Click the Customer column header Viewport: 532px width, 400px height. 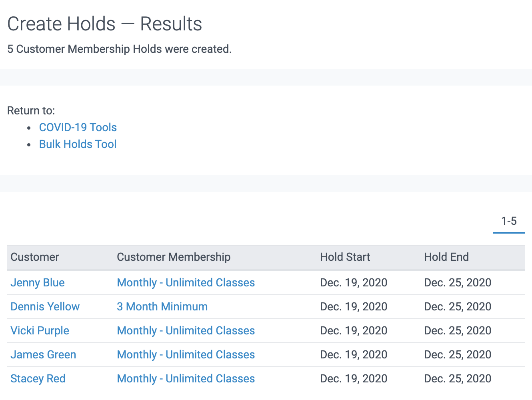[x=35, y=257]
